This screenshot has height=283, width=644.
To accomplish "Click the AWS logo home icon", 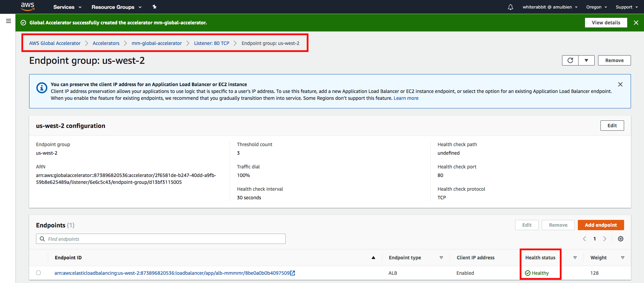I will (x=27, y=7).
